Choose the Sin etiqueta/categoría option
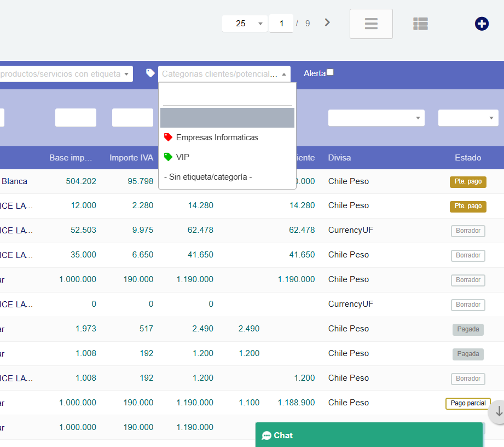Viewport: 504px width, 447px height. click(x=208, y=177)
